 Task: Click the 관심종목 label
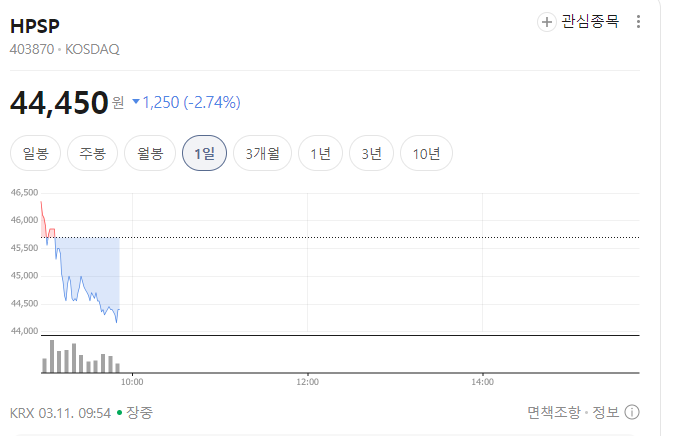590,21
